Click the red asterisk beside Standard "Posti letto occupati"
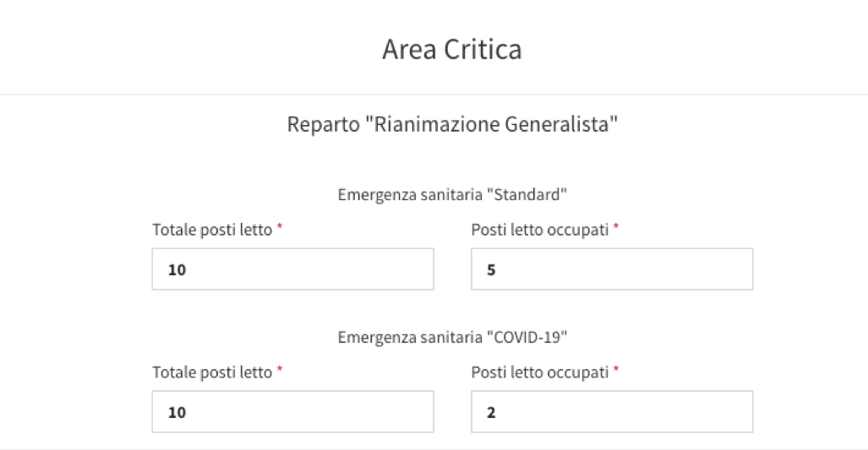Screen dimensions: 868x450 616,226
